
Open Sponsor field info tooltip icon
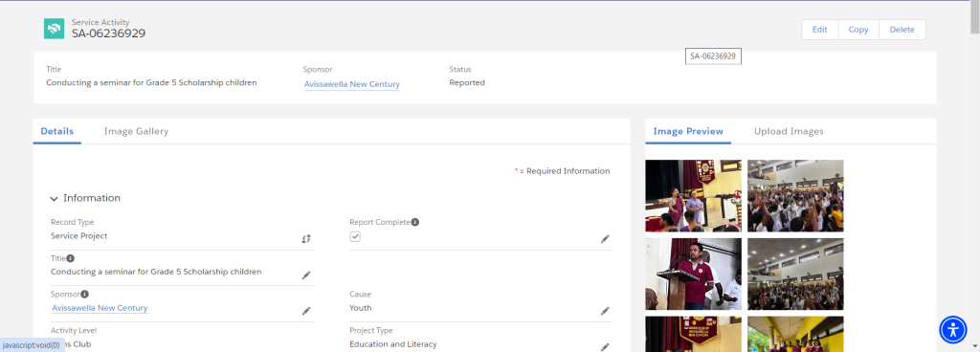click(x=85, y=294)
